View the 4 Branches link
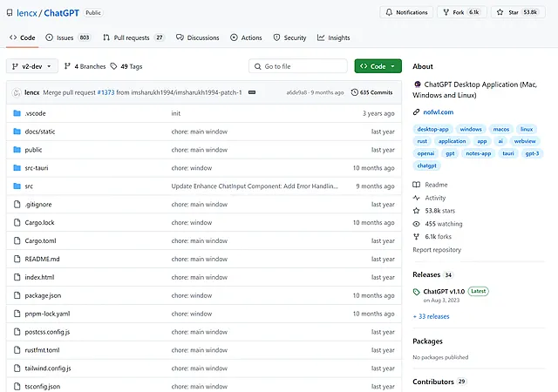Viewport: 558px width, 392px height. pyautogui.click(x=85, y=66)
